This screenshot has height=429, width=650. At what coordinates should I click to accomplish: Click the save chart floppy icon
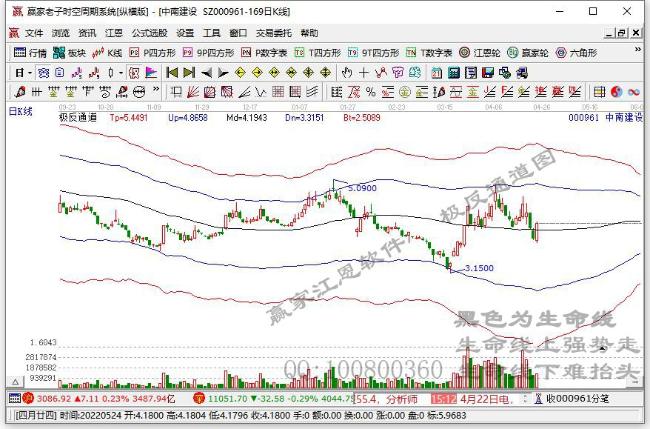pos(488,73)
